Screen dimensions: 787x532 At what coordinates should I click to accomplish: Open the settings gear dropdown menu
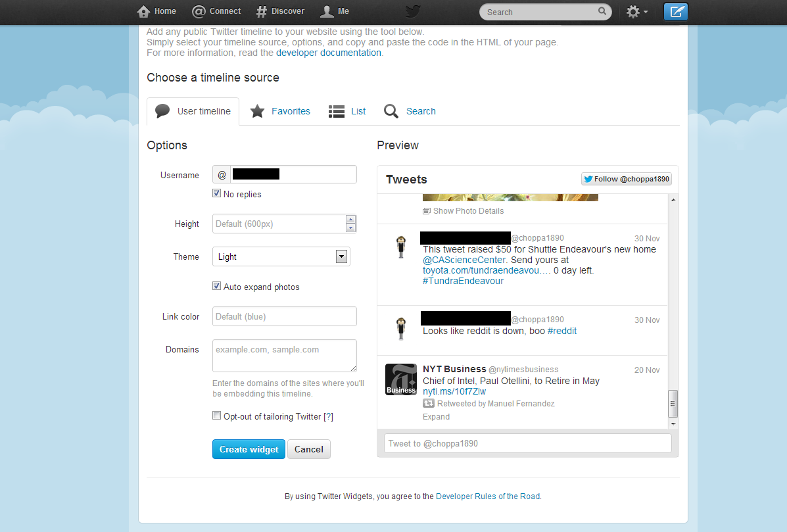(637, 12)
